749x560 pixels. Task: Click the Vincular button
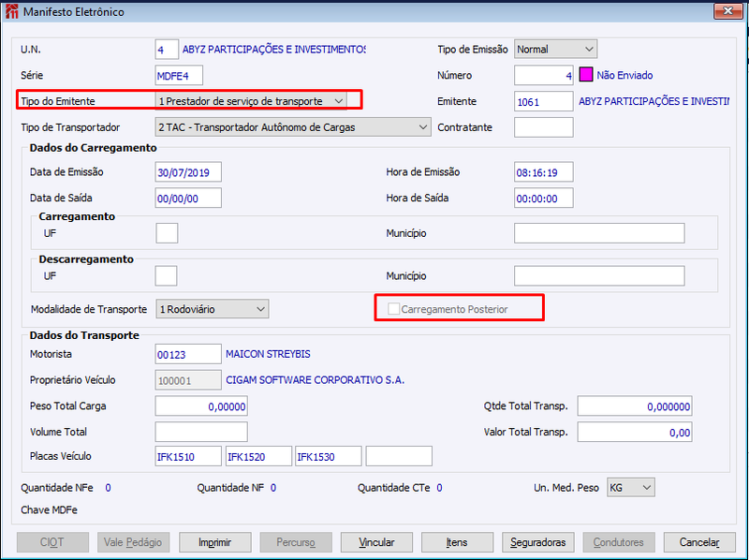376,542
